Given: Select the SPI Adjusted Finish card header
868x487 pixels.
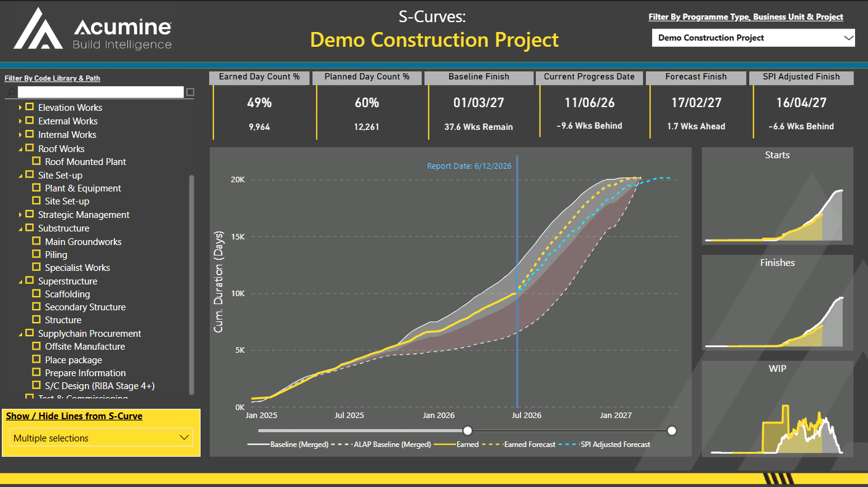Looking at the screenshot, I should [x=802, y=78].
